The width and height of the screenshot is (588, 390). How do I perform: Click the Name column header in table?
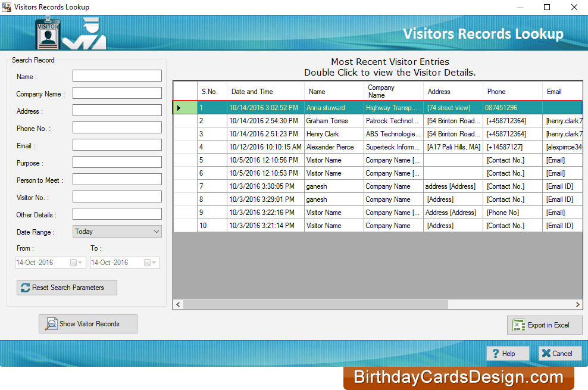tap(334, 92)
